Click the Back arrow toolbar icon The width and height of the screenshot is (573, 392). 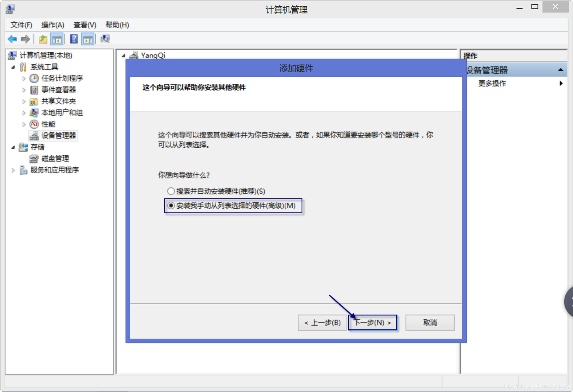(12, 39)
